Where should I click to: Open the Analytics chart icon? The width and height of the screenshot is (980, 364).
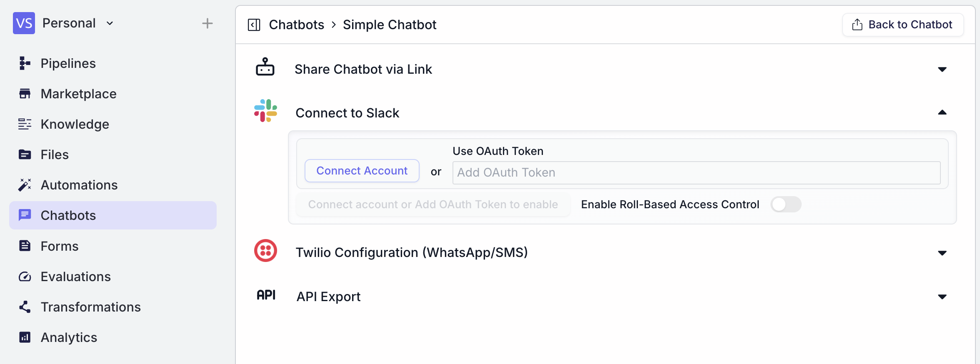(24, 337)
